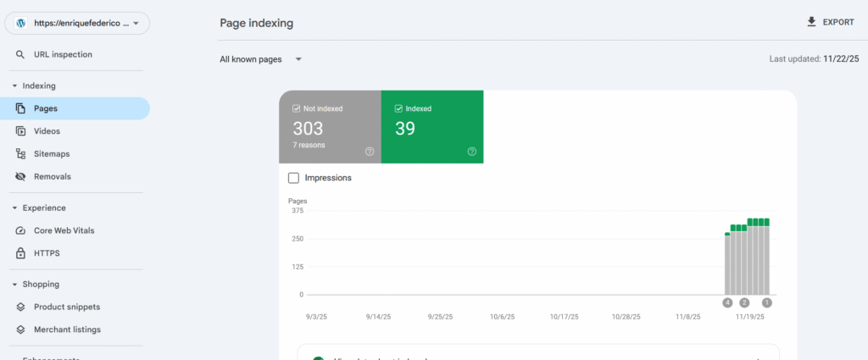Click the EXPORT button
868x360 pixels.
coord(830,22)
